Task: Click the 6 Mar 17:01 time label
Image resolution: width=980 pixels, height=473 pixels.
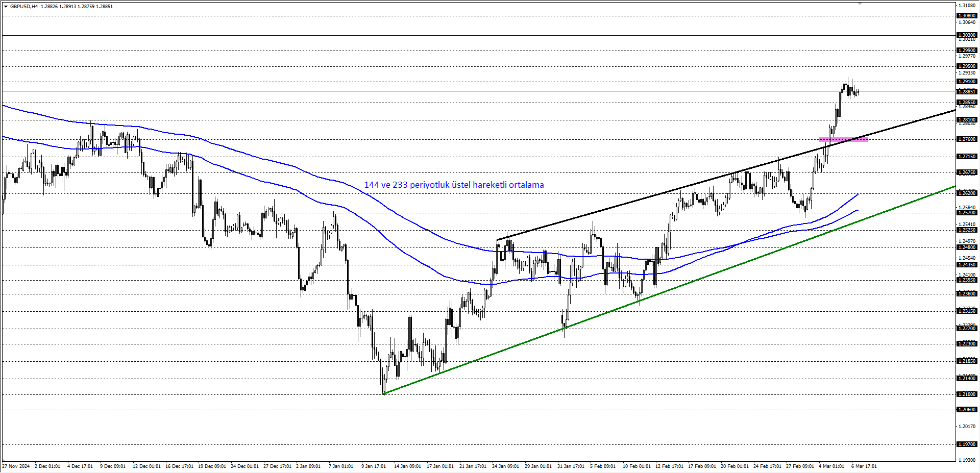Action: (864, 466)
